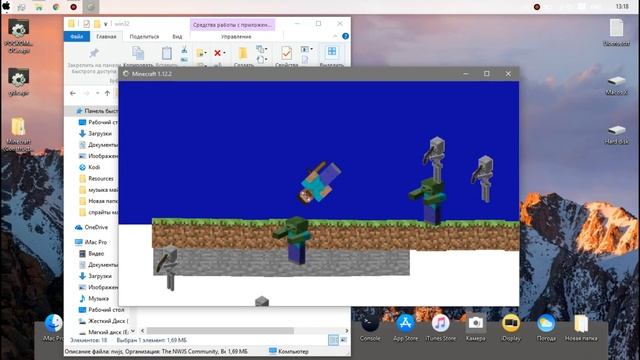Switch Explorer to details view icon
Screen dimensions: 640x360
point(333,340)
